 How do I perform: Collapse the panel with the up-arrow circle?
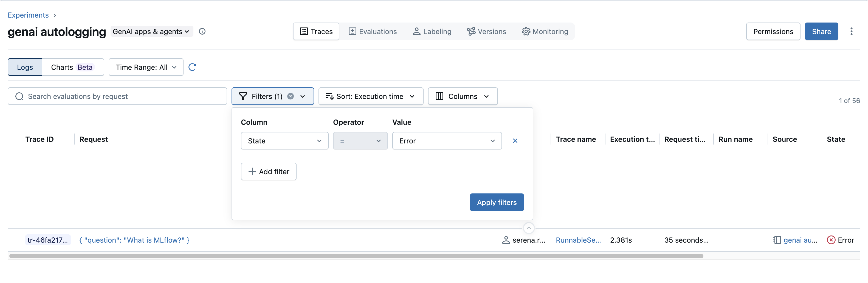click(529, 228)
